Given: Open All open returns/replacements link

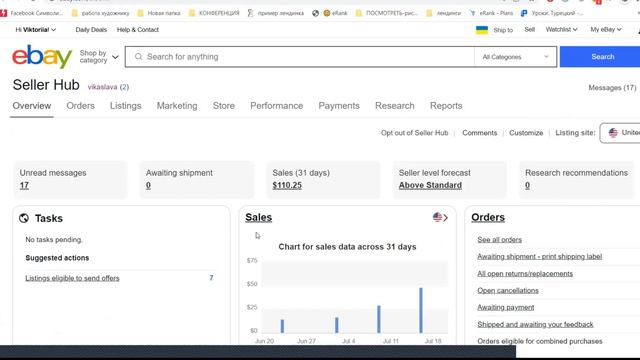Looking at the screenshot, I should click(525, 274).
